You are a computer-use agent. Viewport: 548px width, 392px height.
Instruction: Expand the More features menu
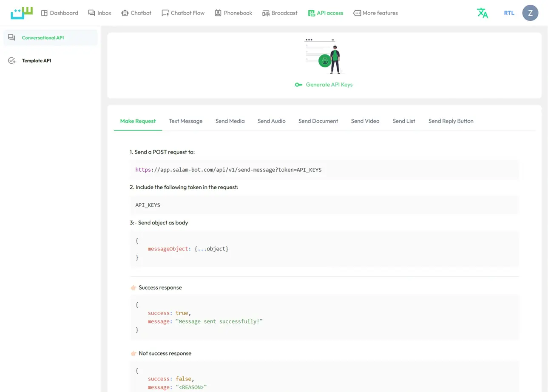[x=376, y=13]
